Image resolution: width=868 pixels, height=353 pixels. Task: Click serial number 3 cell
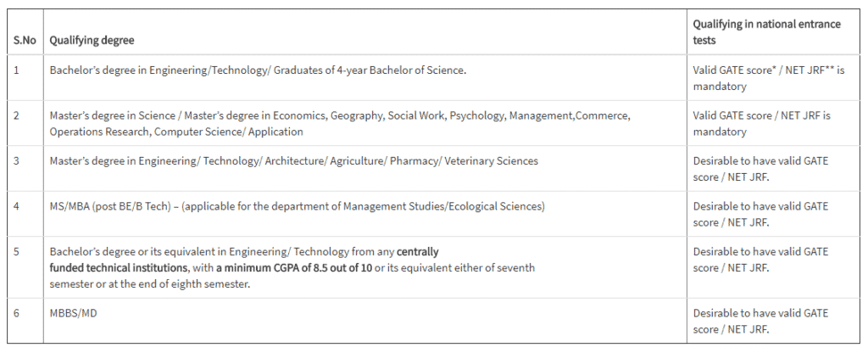tap(17, 161)
